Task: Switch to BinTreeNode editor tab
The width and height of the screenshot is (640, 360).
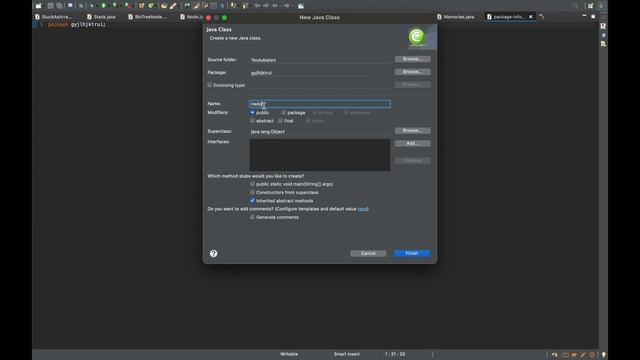Action: pos(148,17)
